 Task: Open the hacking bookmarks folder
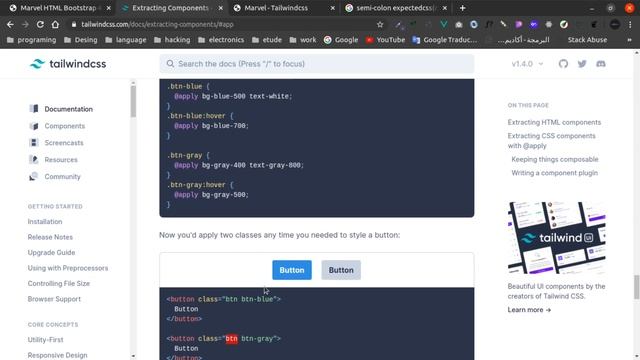click(172, 40)
